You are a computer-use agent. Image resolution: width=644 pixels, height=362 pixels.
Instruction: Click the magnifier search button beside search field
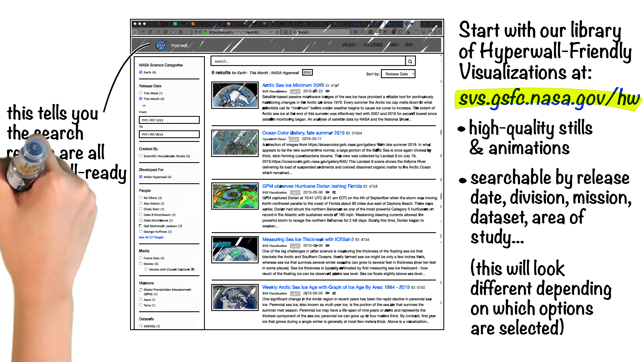[410, 61]
